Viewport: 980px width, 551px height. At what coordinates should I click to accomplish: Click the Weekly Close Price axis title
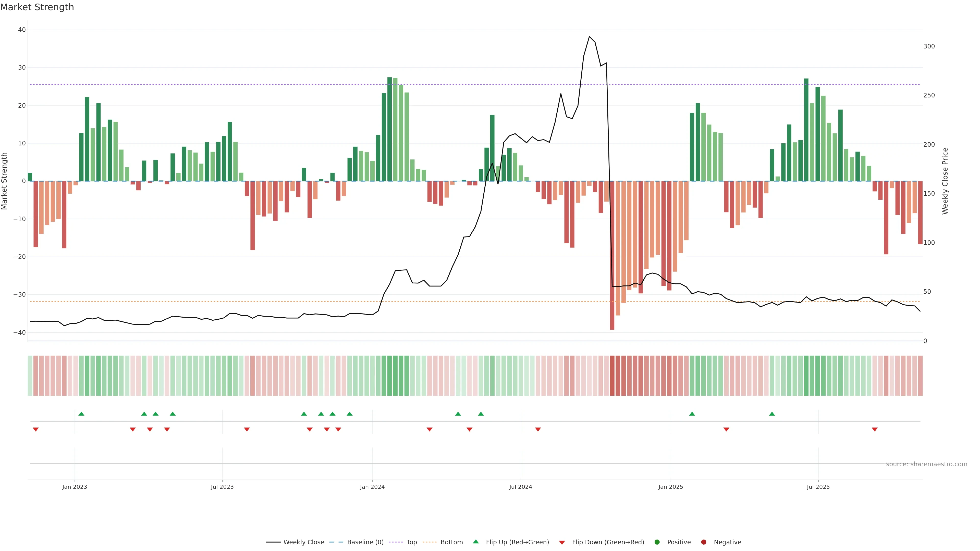(x=945, y=181)
